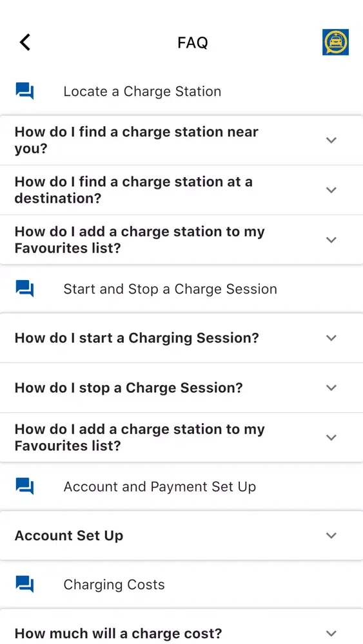Expand chevron for stop a Charge Session
This screenshot has height=644, width=363.
pyautogui.click(x=331, y=388)
